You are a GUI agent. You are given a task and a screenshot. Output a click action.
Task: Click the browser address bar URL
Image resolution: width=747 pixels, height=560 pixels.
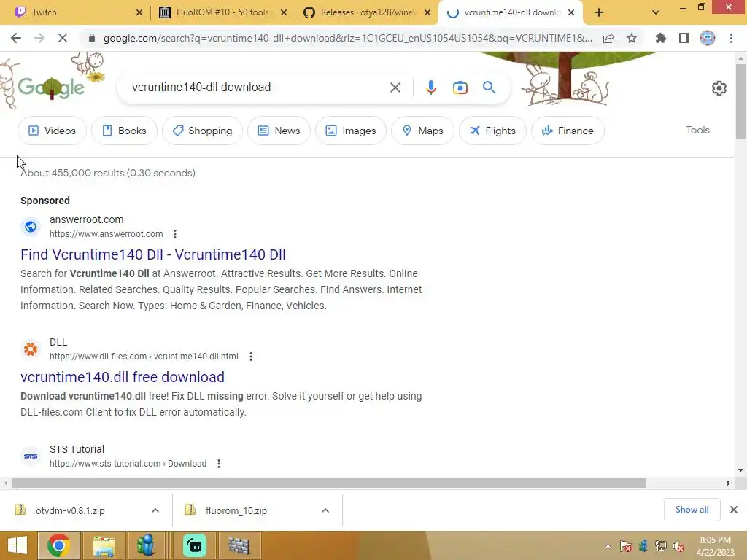(348, 38)
